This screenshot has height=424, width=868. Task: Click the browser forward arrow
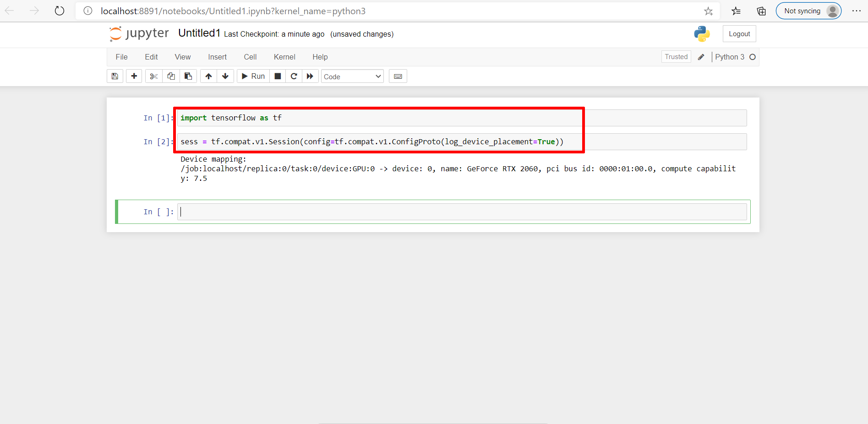click(x=34, y=11)
